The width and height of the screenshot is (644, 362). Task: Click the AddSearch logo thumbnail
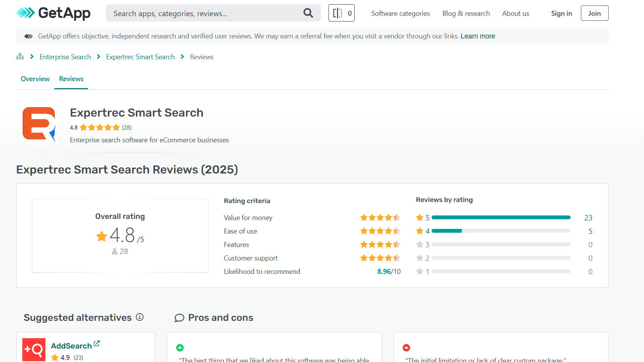point(34,349)
